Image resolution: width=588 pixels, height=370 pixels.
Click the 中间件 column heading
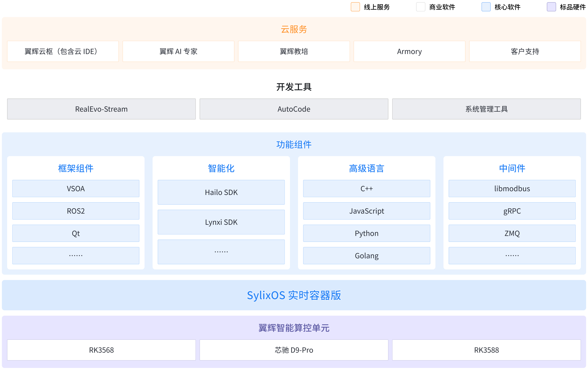point(512,168)
